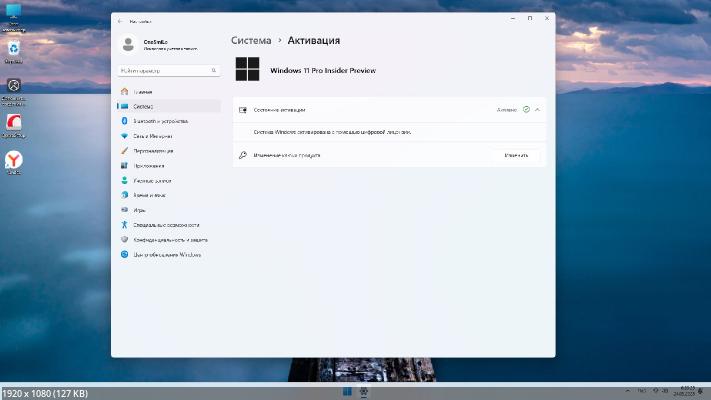
Task: Open Конфиденциальность и защита section
Action: coord(169,239)
